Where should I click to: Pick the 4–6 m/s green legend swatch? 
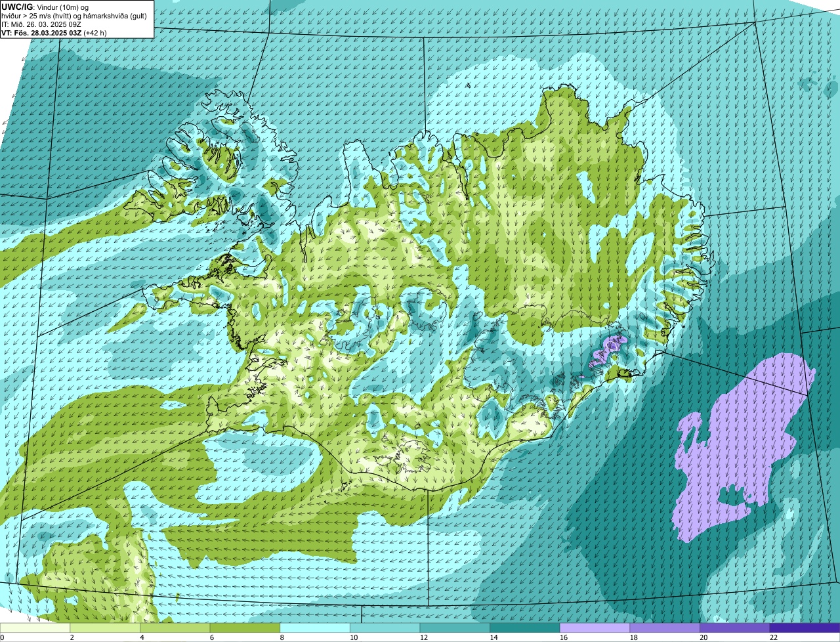point(175,628)
